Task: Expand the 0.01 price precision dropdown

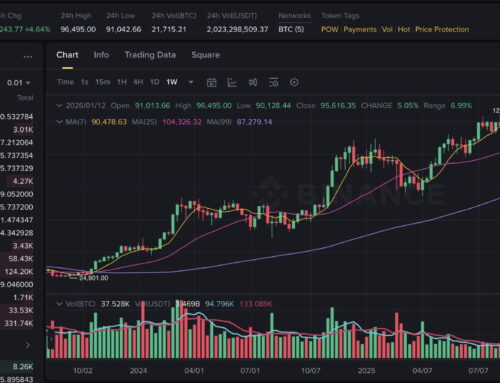Action: coord(19,83)
